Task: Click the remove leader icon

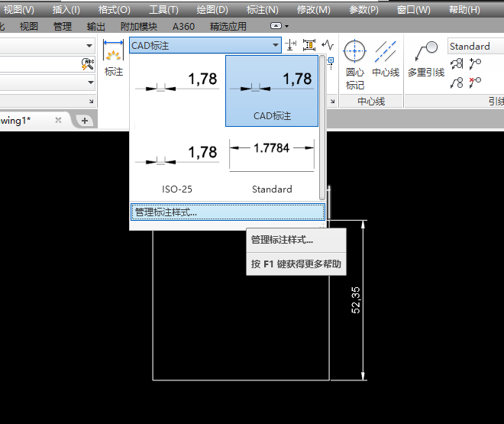Action: point(475,83)
